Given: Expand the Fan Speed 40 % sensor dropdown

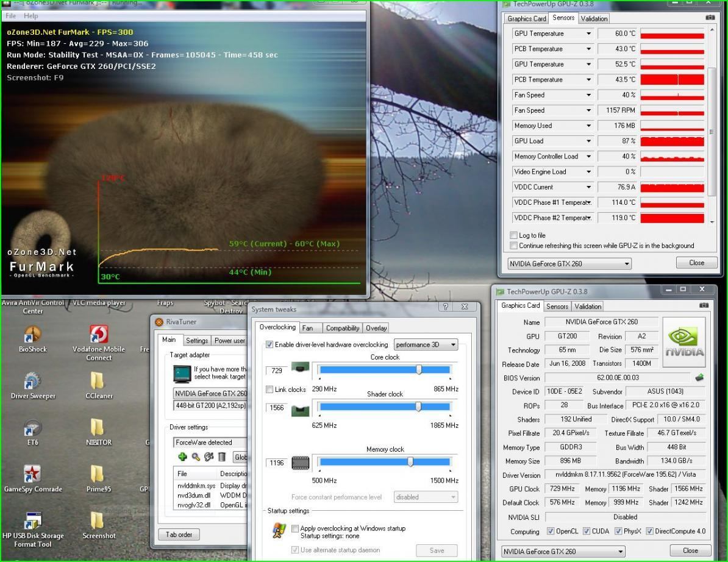Looking at the screenshot, I should [x=588, y=94].
